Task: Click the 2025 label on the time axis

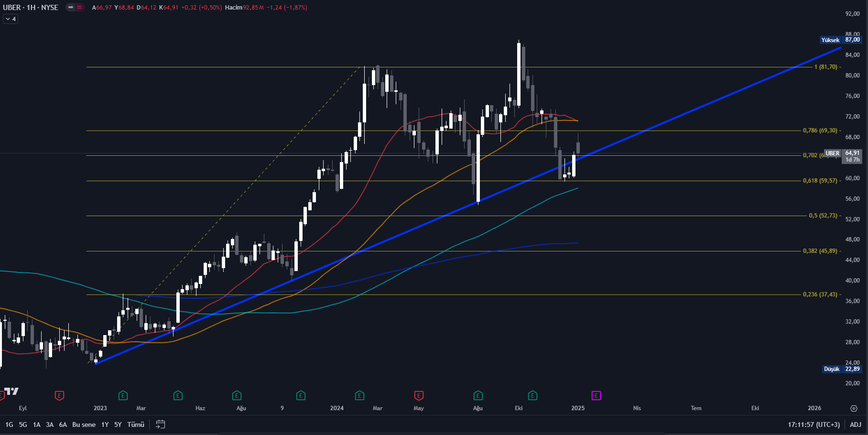Action: click(x=578, y=408)
